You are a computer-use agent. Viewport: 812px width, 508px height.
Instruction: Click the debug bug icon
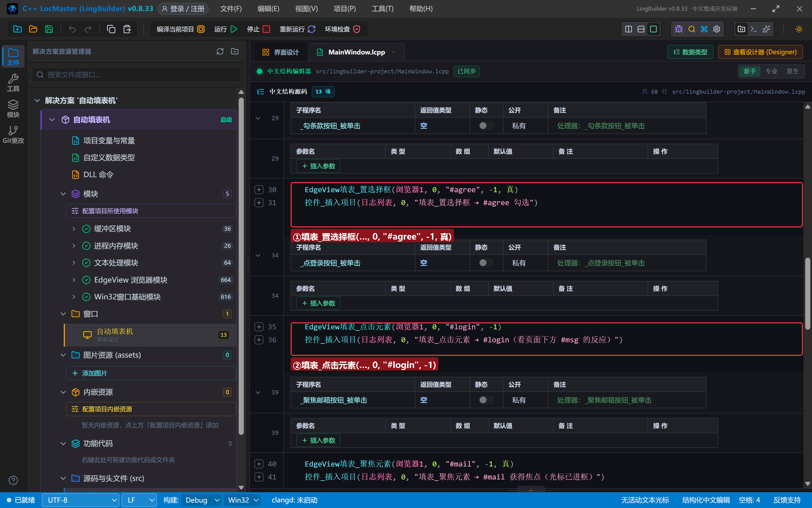(x=679, y=29)
